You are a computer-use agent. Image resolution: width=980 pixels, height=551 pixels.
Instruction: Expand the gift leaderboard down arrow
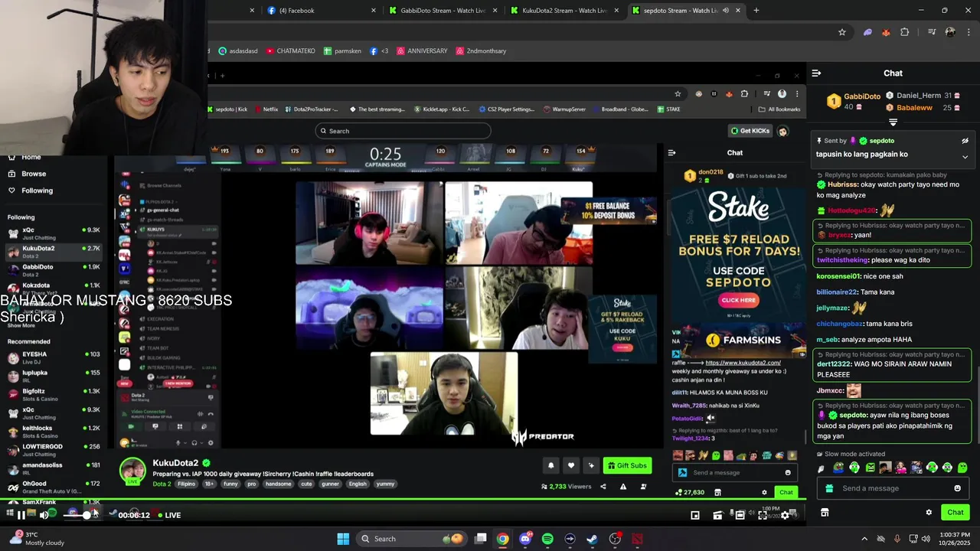tap(893, 122)
